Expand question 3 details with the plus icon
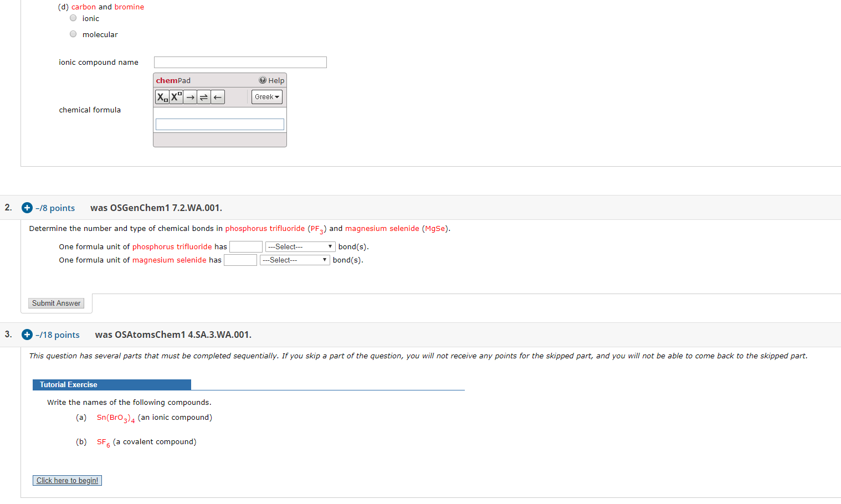841x504 pixels. point(27,335)
